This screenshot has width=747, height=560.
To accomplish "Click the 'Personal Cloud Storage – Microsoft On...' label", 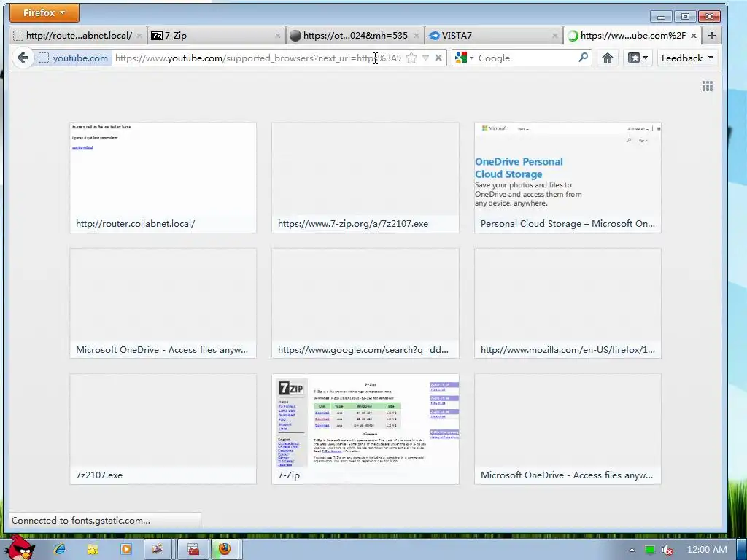I will pyautogui.click(x=568, y=224).
